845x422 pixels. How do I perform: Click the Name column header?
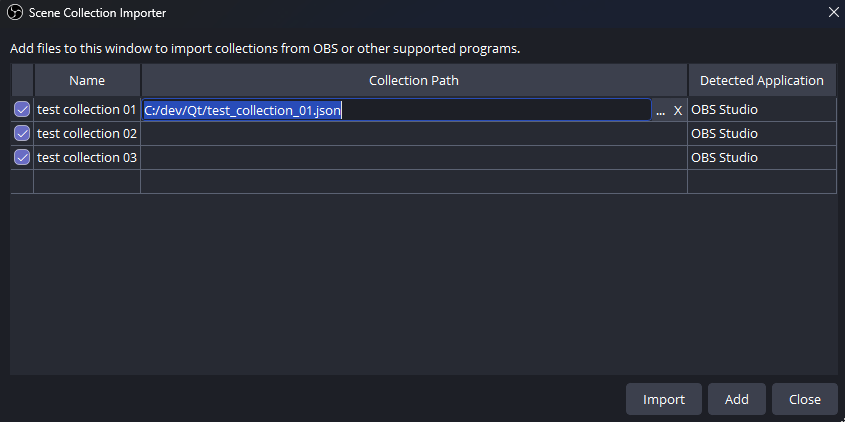[87, 81]
